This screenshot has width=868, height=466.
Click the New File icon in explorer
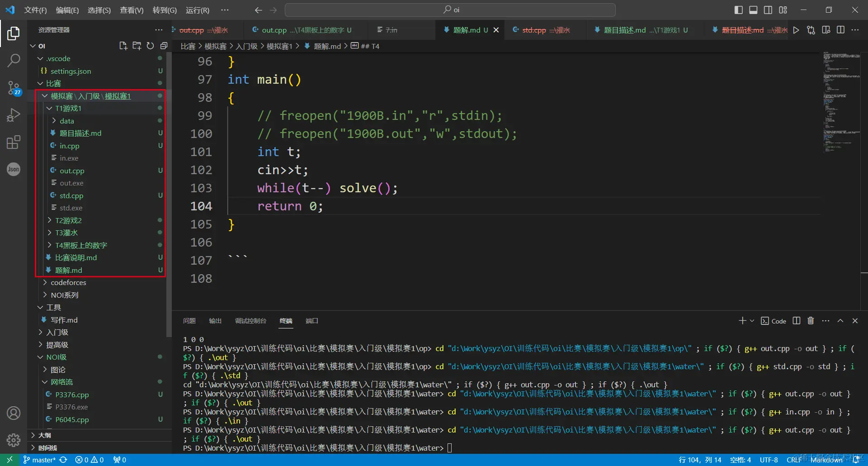click(123, 46)
